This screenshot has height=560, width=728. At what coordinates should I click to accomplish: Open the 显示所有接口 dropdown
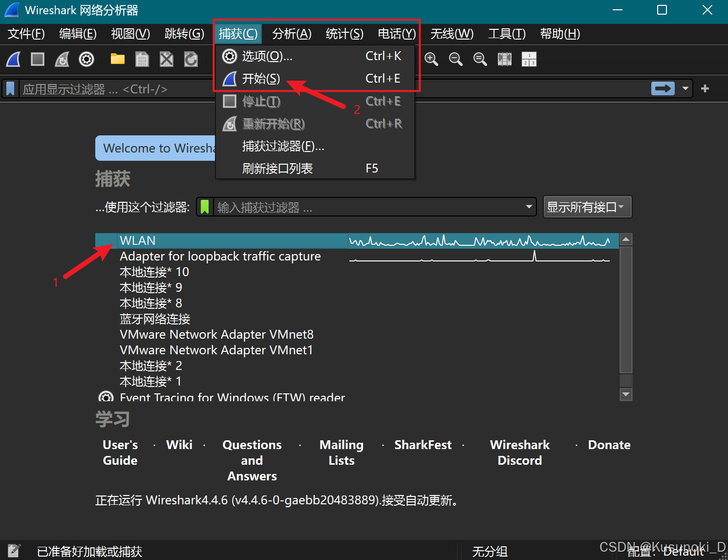pyautogui.click(x=588, y=207)
